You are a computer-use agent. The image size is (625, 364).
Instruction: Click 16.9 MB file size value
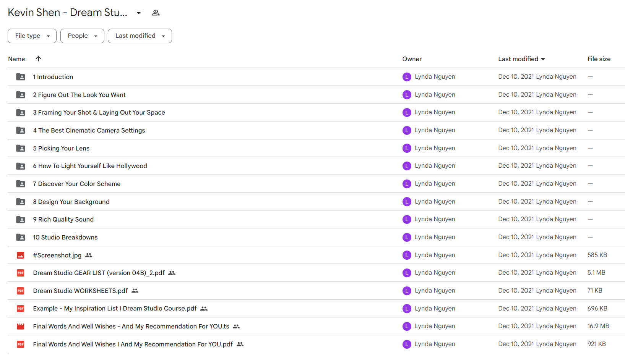point(598,326)
